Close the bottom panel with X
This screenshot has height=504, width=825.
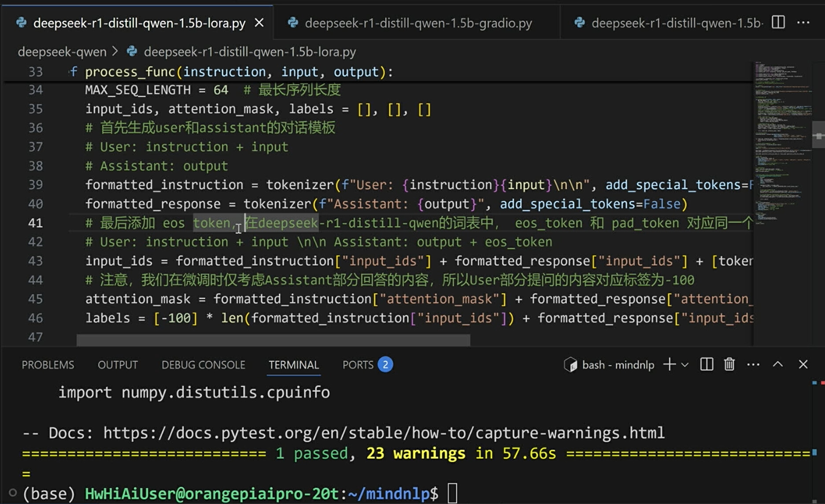tap(803, 364)
